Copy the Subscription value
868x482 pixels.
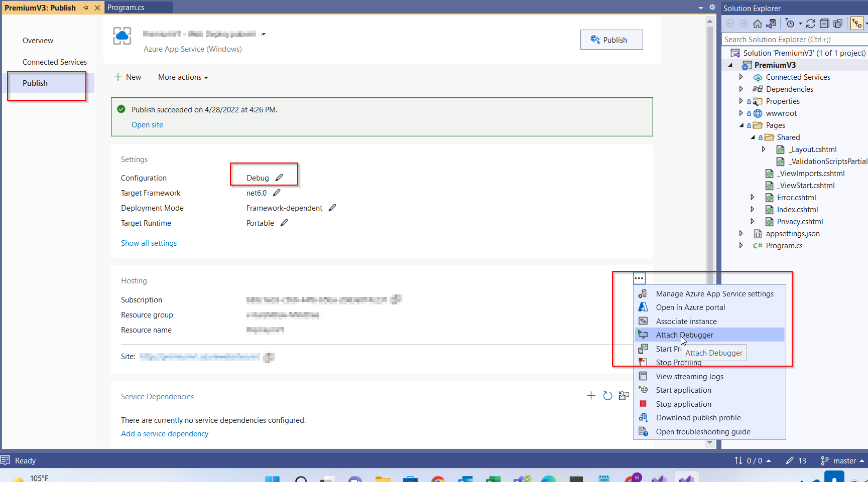pos(397,299)
